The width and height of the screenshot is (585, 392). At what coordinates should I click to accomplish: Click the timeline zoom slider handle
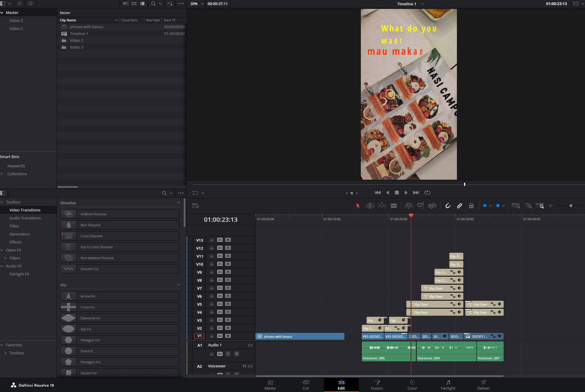571,206
